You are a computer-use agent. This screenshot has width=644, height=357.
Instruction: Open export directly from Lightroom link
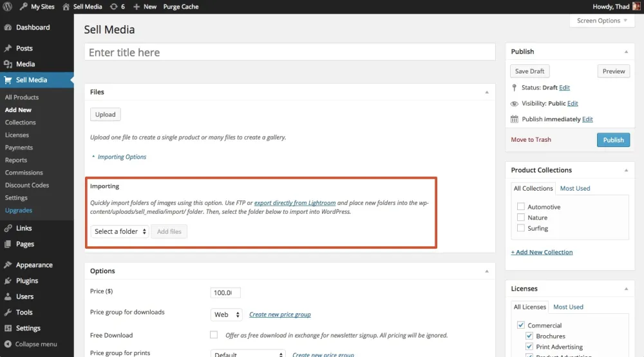pos(295,203)
